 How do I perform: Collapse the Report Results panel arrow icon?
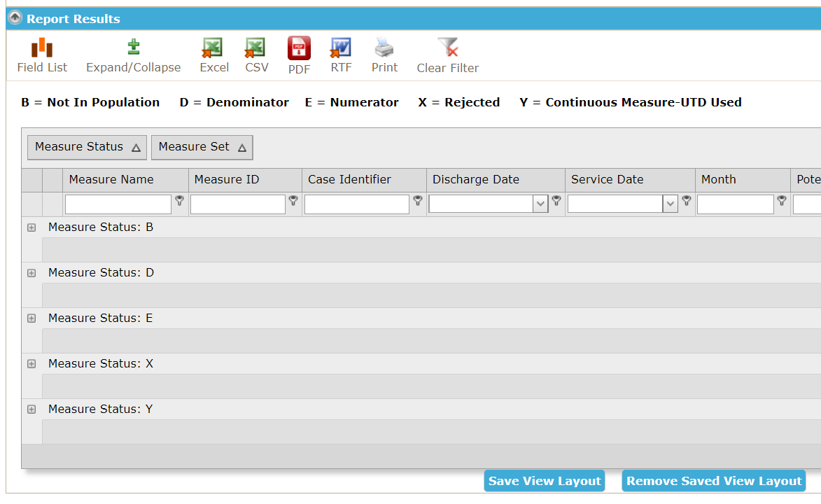(x=15, y=17)
